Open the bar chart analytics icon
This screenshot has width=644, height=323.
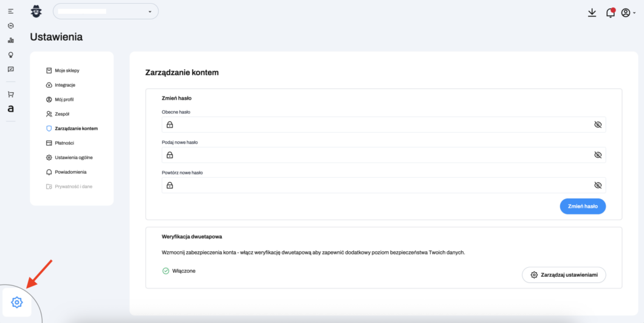tap(10, 41)
